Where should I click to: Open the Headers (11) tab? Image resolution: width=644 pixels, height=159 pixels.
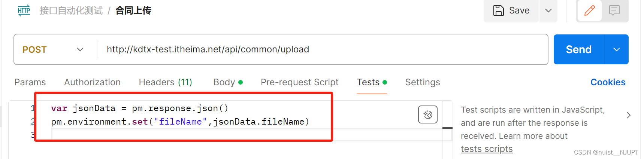tap(165, 82)
